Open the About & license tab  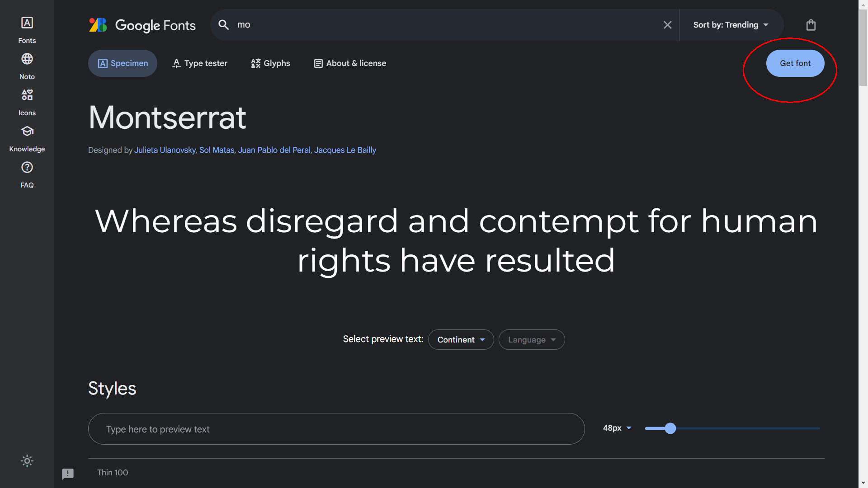click(350, 63)
